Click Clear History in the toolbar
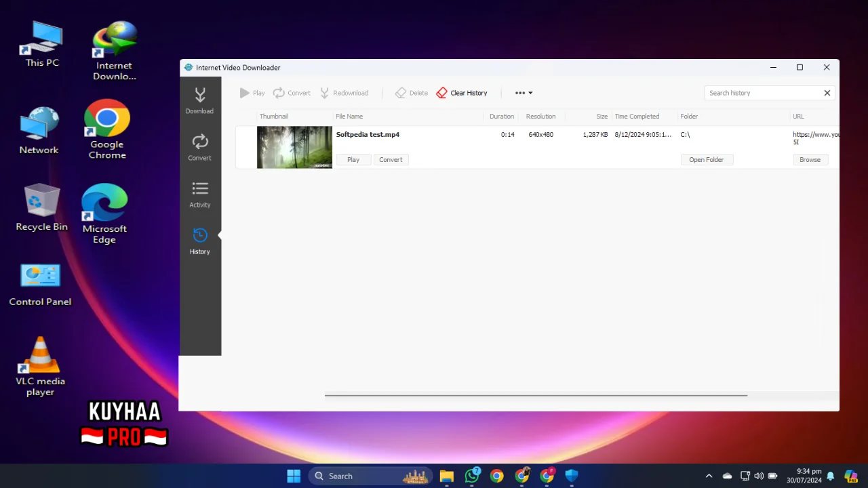 click(462, 93)
